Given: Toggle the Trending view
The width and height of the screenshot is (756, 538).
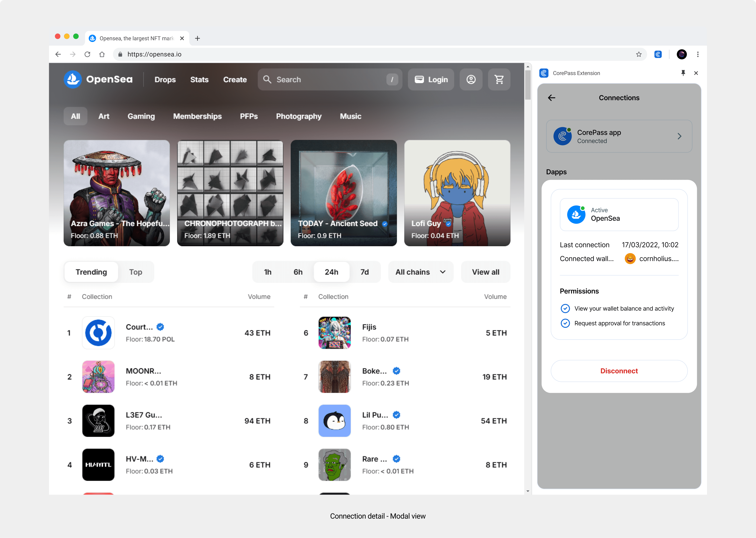Looking at the screenshot, I should [91, 272].
